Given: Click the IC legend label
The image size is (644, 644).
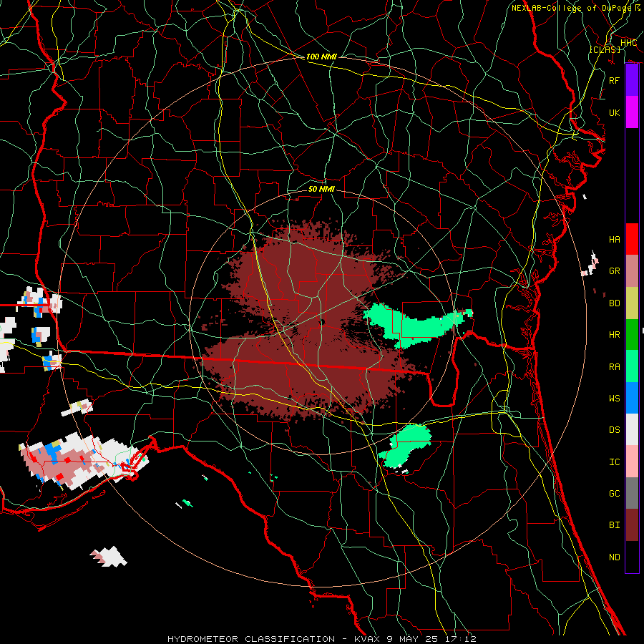Looking at the screenshot, I should point(615,462).
